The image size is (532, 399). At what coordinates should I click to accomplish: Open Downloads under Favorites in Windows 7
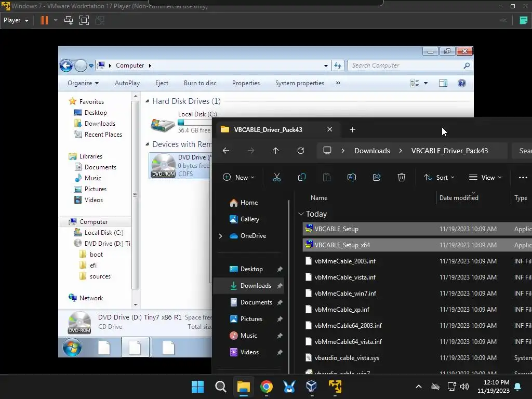[100, 124]
